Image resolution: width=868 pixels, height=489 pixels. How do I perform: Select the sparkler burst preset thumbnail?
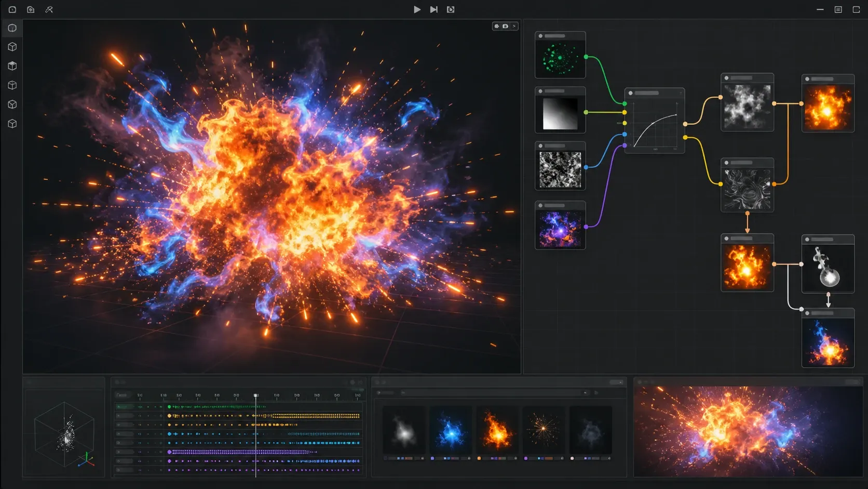point(544,431)
